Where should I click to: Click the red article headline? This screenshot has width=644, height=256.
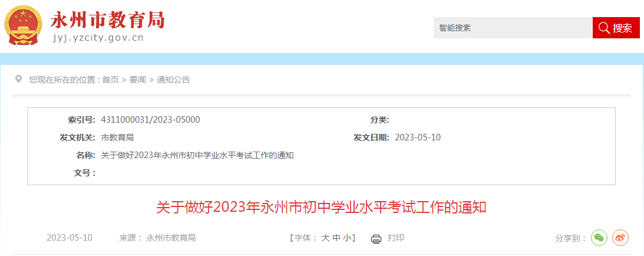(x=321, y=207)
